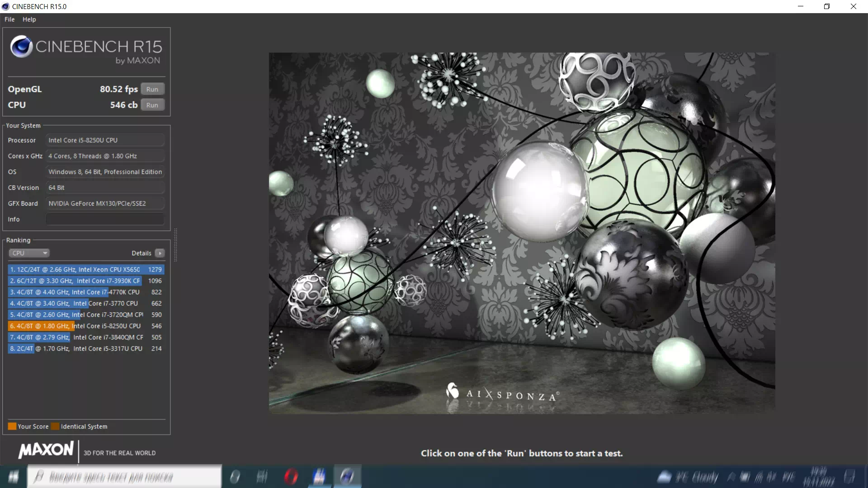The image size is (868, 488).
Task: Open Task View on the taskbar
Action: coord(261,477)
